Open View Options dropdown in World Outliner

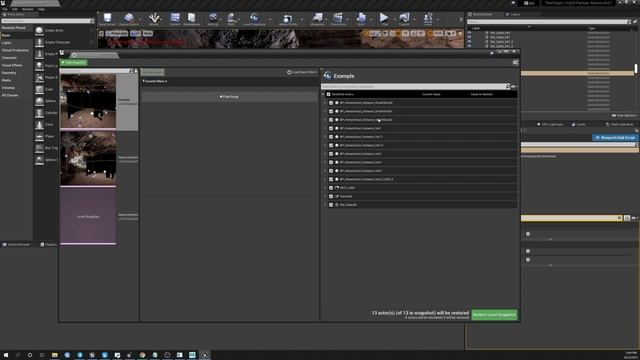point(624,116)
